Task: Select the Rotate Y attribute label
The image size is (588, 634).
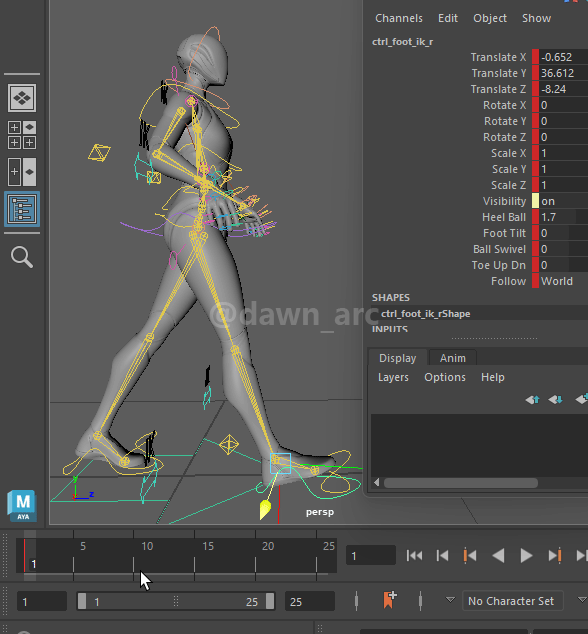Action: (x=505, y=121)
